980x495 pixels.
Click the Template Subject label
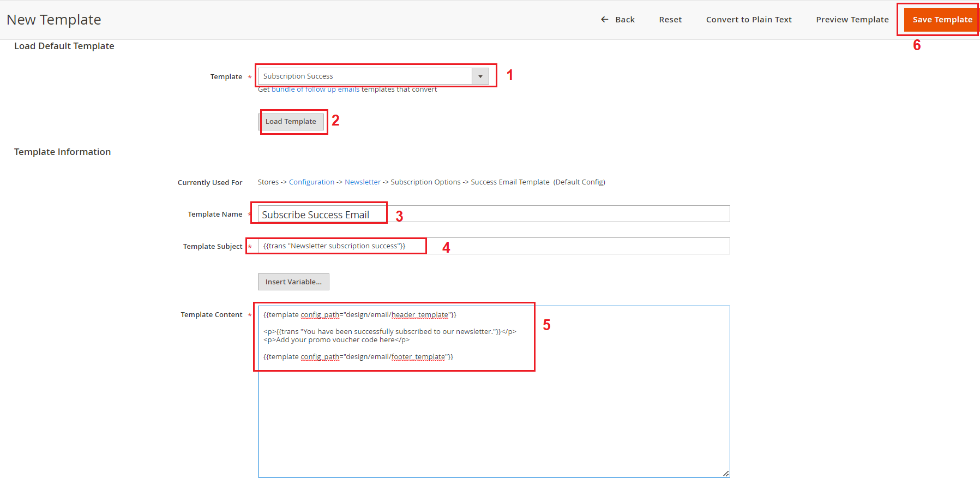tap(213, 247)
